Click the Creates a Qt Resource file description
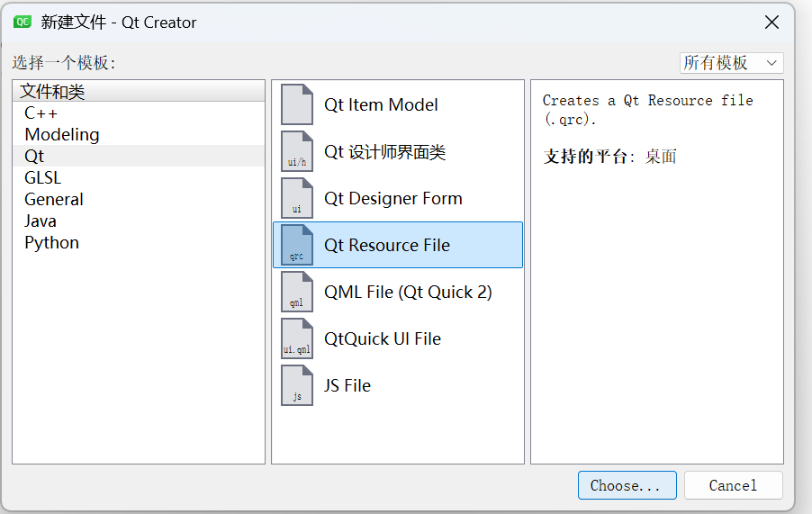 coord(648,110)
